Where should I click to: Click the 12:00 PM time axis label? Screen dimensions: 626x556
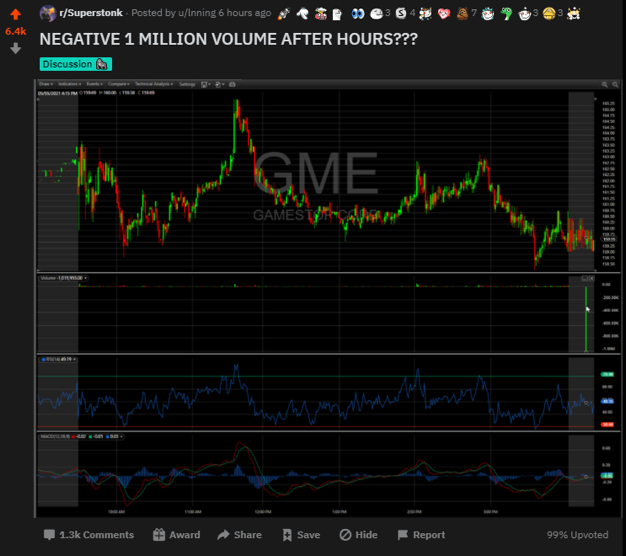[263, 512]
